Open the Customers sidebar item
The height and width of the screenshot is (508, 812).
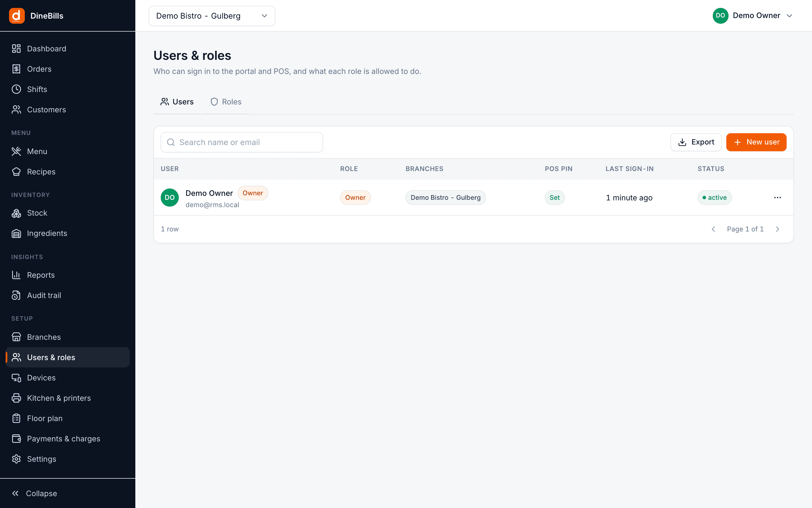click(x=67, y=110)
